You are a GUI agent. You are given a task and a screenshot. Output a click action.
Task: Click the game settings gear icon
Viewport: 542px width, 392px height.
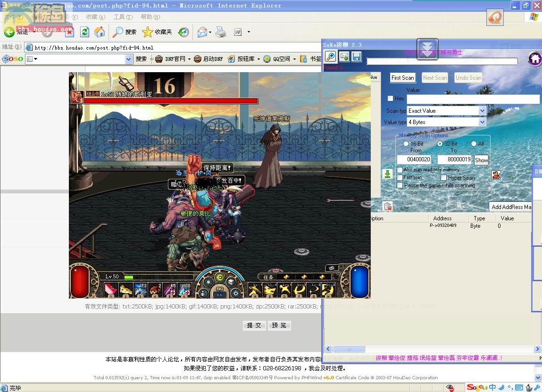click(x=236, y=293)
